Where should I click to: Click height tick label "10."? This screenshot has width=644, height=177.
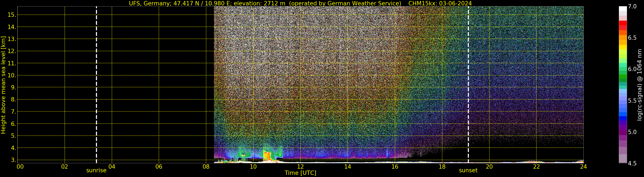click(12, 75)
